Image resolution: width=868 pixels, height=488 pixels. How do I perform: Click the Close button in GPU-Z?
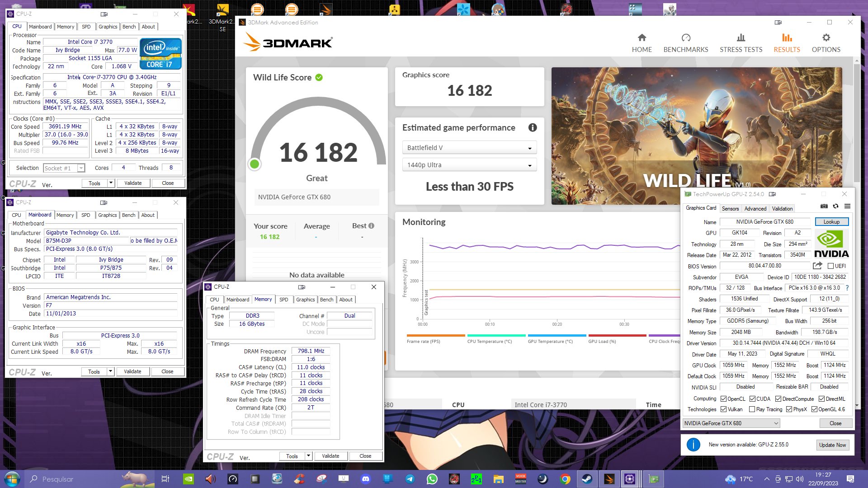point(835,423)
